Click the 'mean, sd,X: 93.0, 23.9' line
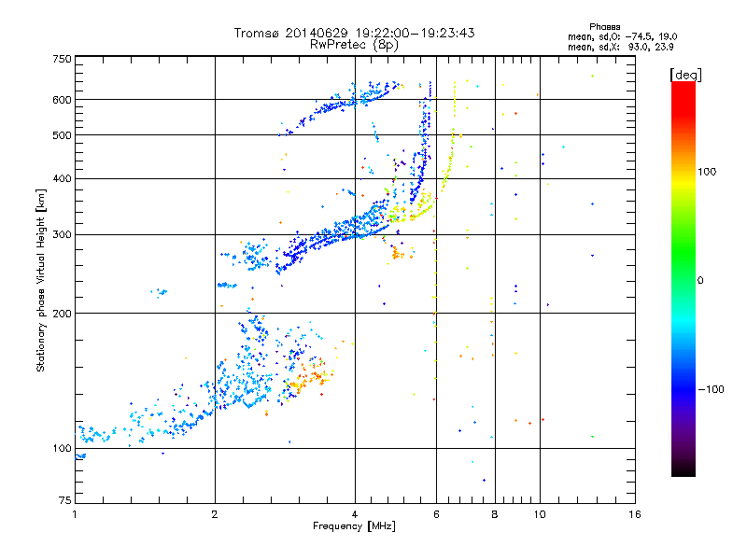747x560 pixels. pyautogui.click(x=620, y=47)
